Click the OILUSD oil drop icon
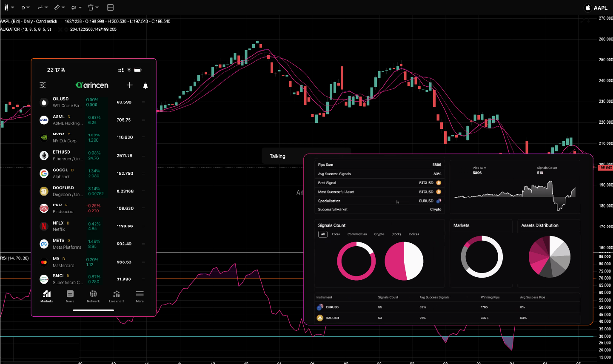Screen dimensions: 613x364 (x=44, y=102)
